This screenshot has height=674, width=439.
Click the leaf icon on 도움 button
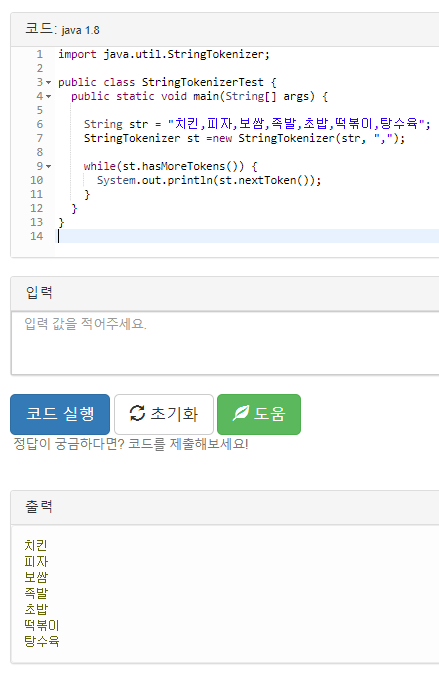(241, 414)
